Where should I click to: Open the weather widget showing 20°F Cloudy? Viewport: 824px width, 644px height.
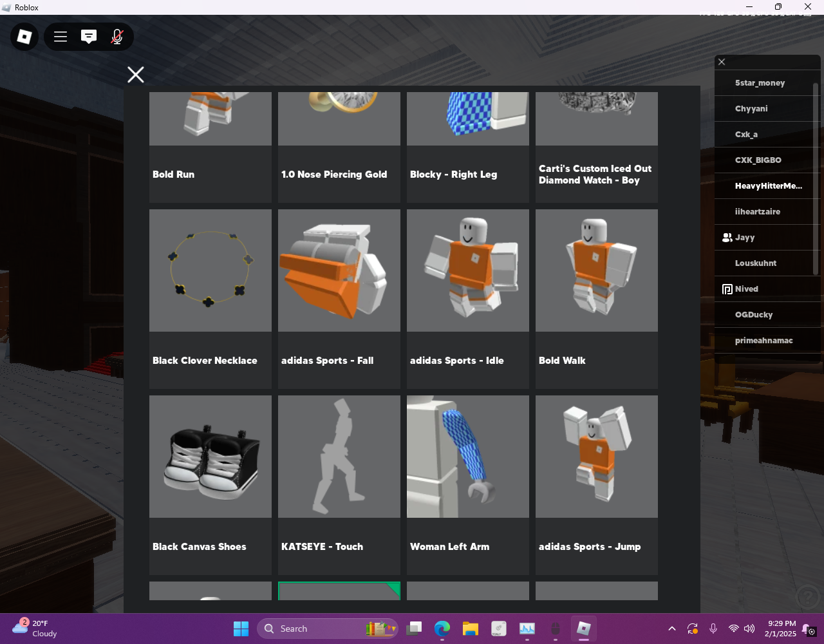click(x=35, y=629)
